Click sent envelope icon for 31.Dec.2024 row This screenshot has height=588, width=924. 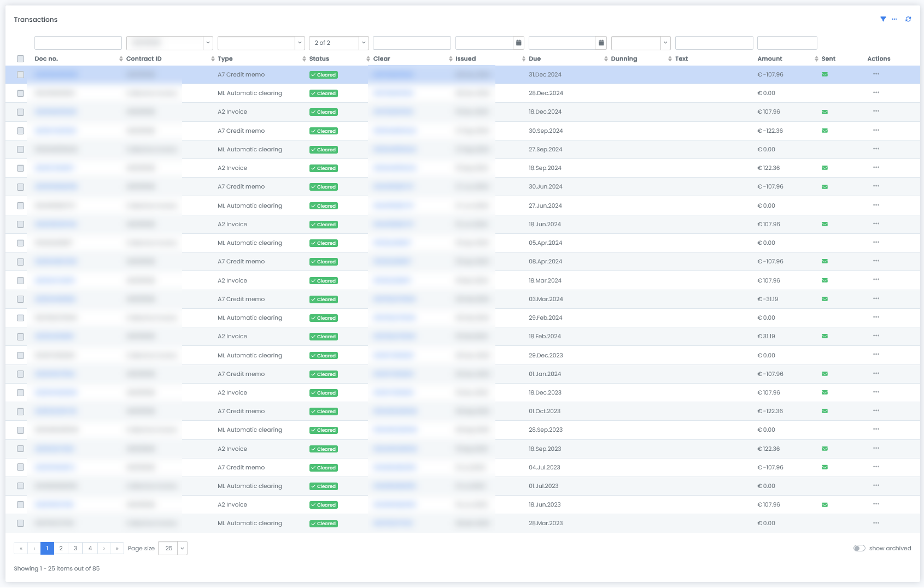[x=824, y=74]
